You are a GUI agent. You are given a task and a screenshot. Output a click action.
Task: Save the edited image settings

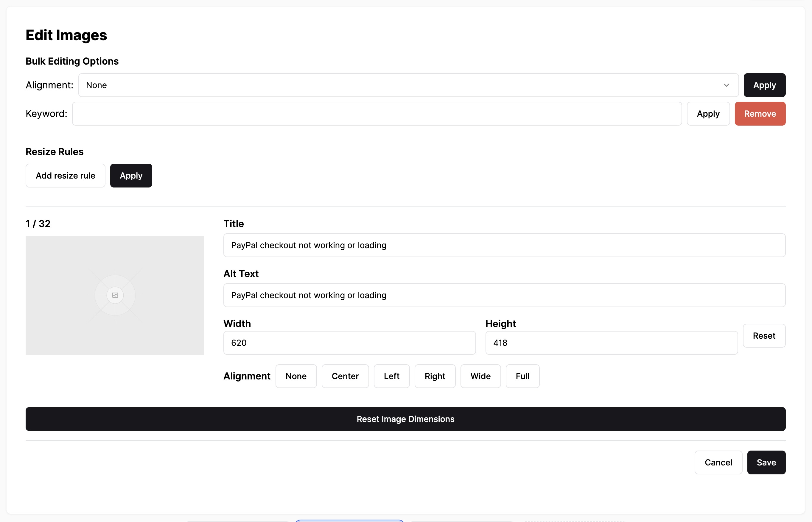pos(766,462)
